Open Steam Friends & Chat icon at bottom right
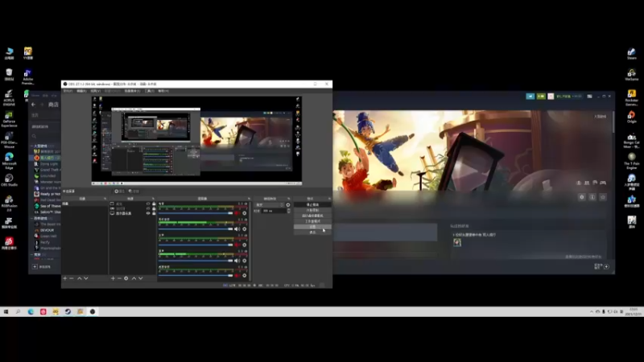Viewport: 644px width, 362px height. 606,267
